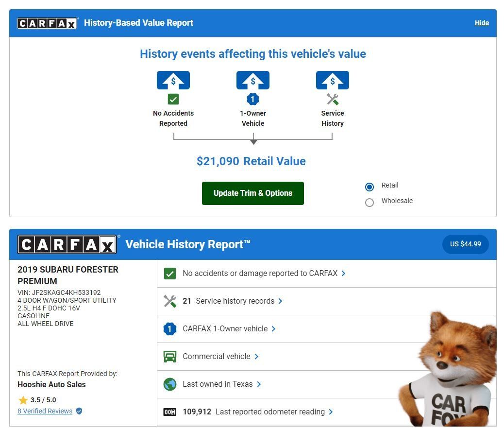Click 2.5L H4 F DOHC 16V engine text

(49, 308)
